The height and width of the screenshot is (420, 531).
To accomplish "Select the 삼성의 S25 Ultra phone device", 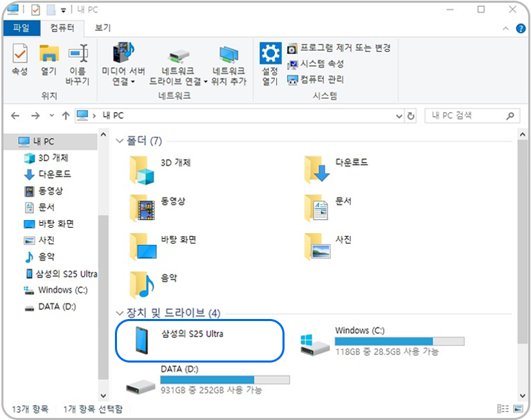I will (x=199, y=341).
